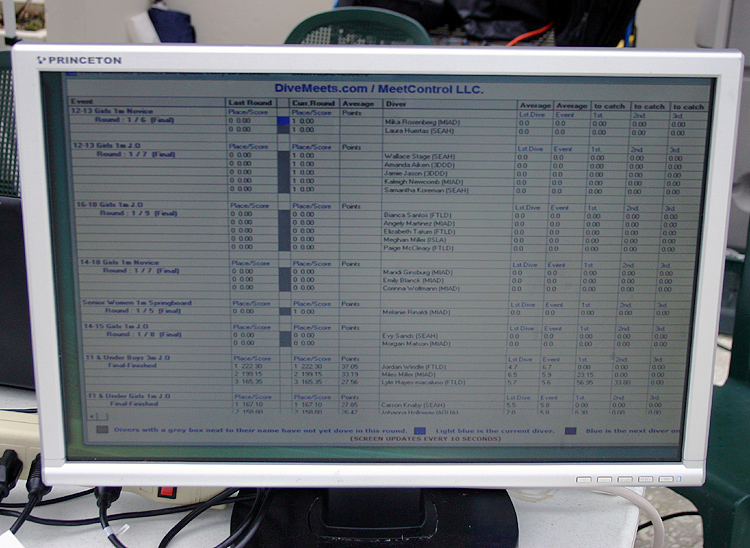Viewport: 750px width, 548px height.
Task: Click Jordan Windle's 37.05 average points
Action: pos(349,366)
